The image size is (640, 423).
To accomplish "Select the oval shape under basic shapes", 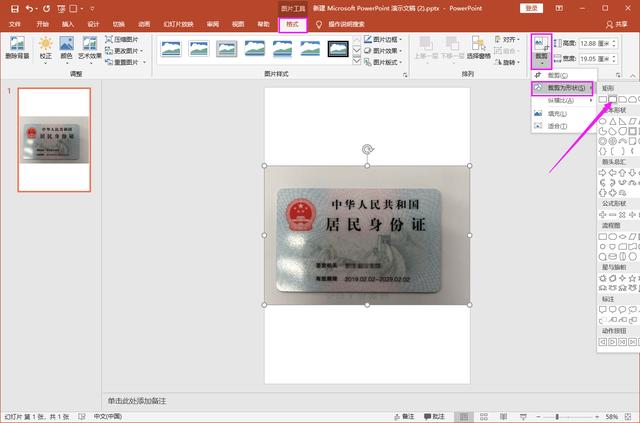I will pyautogui.click(x=602, y=121).
